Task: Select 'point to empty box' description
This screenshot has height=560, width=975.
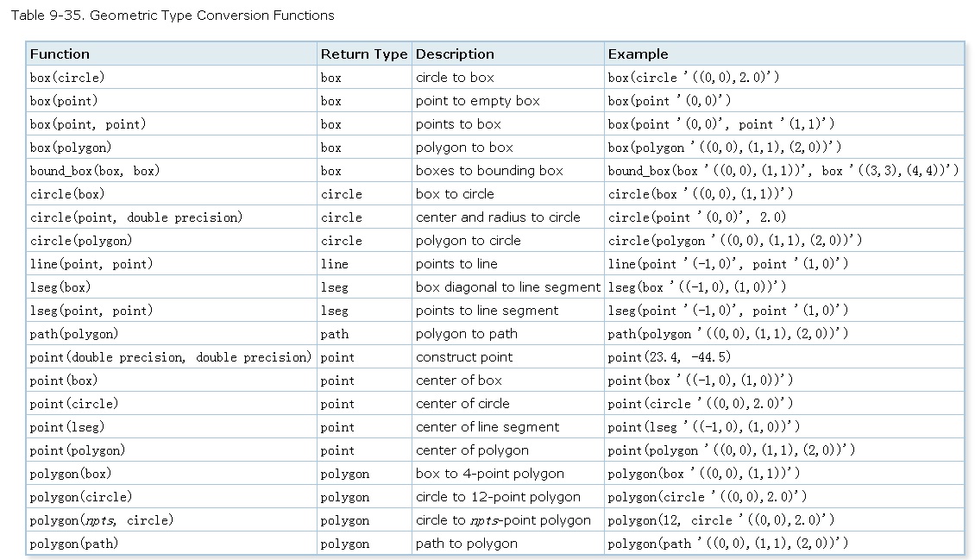Action: pos(477,101)
